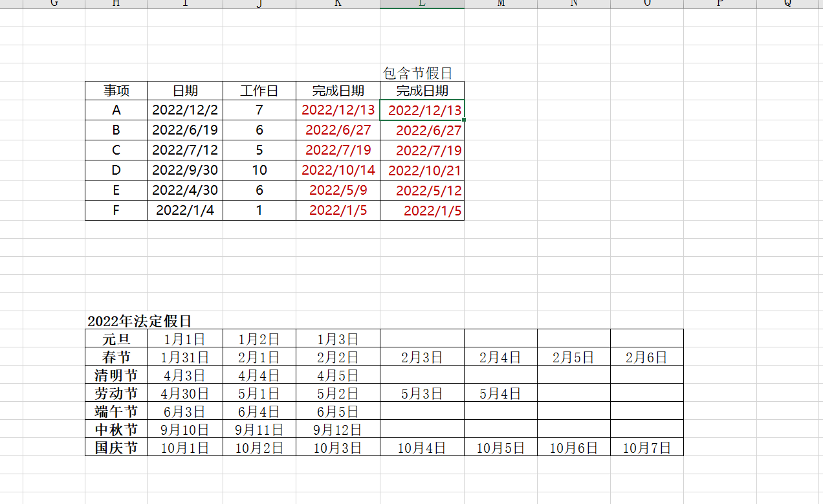This screenshot has width=823, height=504.
Task: Select workdays value 6 in row E
Action: [x=259, y=190]
